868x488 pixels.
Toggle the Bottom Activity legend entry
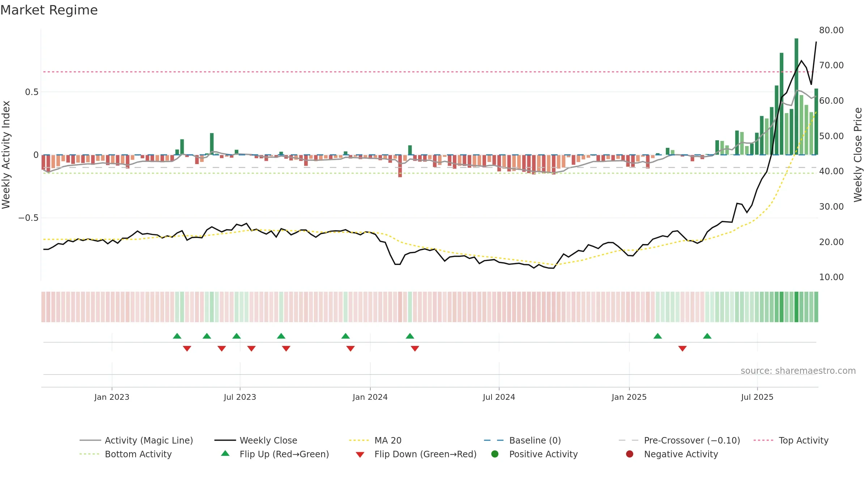125,454
